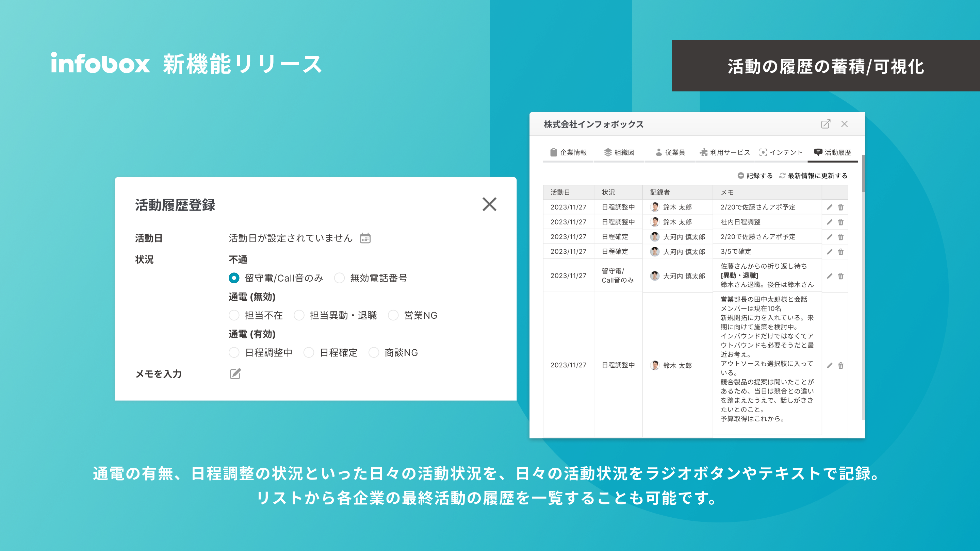Image resolution: width=980 pixels, height=551 pixels.
Task: Open company panel in new window
Action: click(x=825, y=124)
